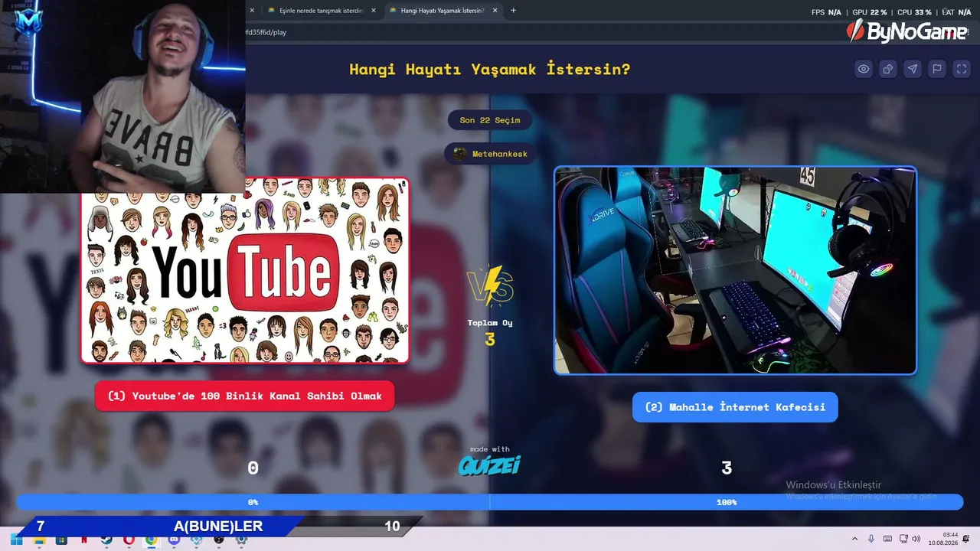Click the browser address bar URL
The image size is (980, 551).
tap(266, 32)
